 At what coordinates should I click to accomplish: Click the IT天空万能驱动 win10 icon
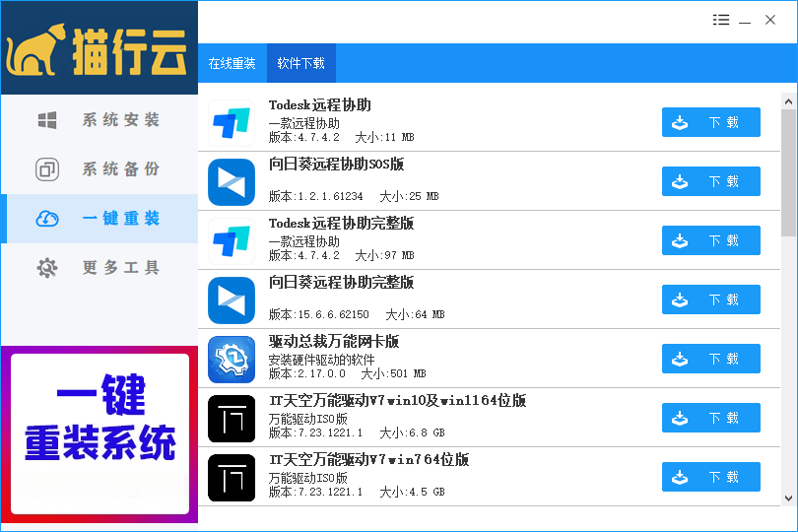[x=232, y=419]
